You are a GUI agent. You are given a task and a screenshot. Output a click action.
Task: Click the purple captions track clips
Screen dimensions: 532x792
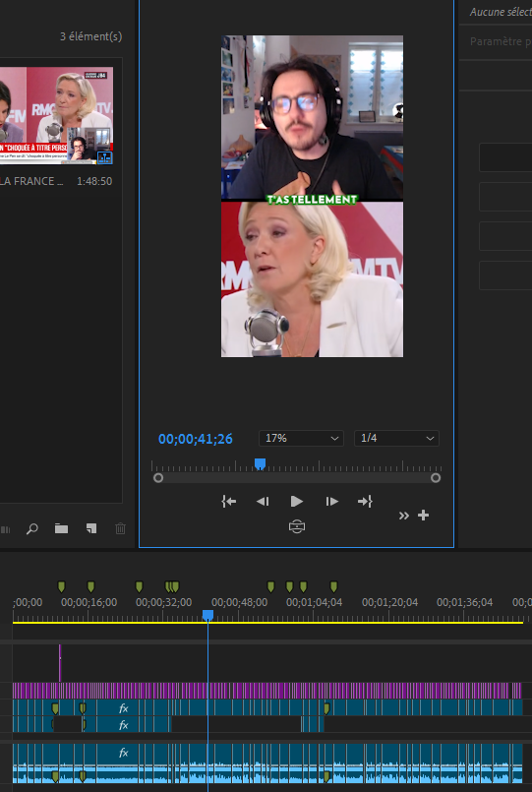267,691
